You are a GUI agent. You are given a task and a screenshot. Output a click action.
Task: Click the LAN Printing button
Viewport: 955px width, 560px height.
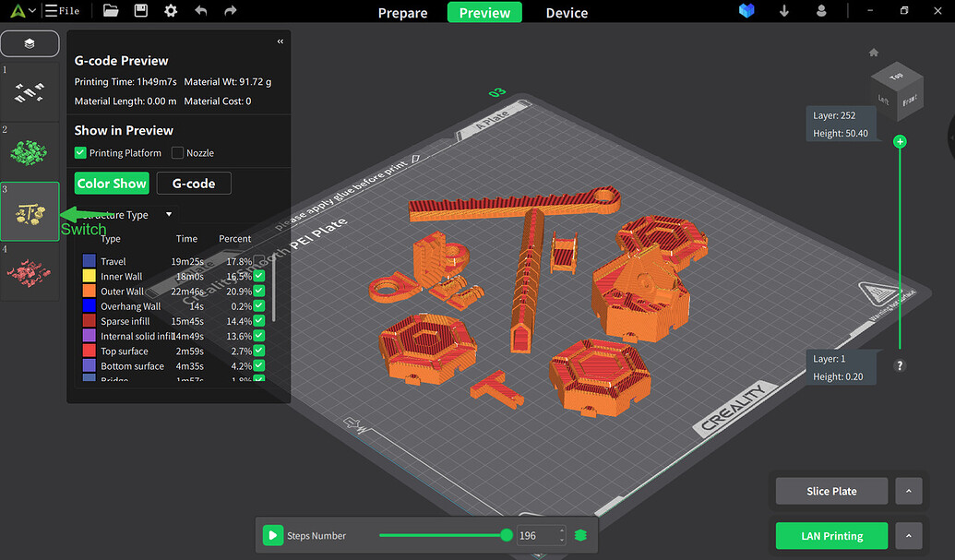(830, 535)
